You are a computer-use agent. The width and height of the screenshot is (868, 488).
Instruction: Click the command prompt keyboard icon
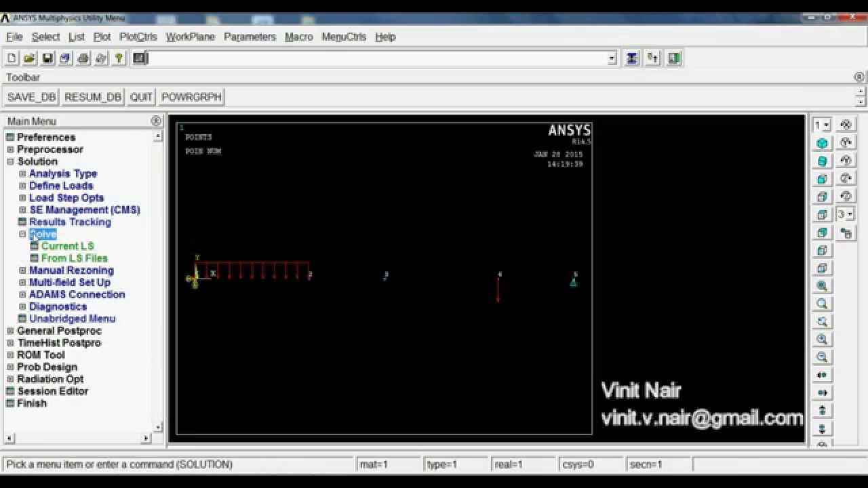[139, 58]
